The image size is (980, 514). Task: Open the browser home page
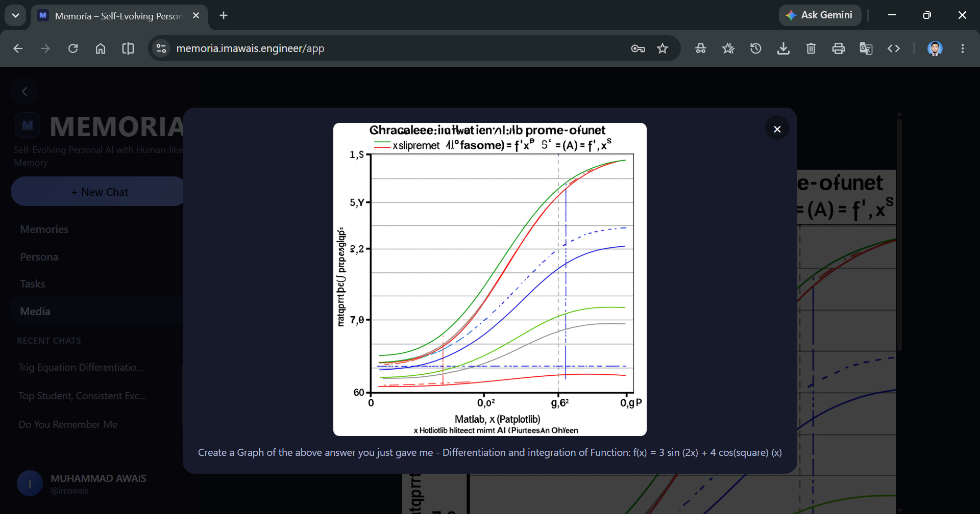click(x=101, y=48)
